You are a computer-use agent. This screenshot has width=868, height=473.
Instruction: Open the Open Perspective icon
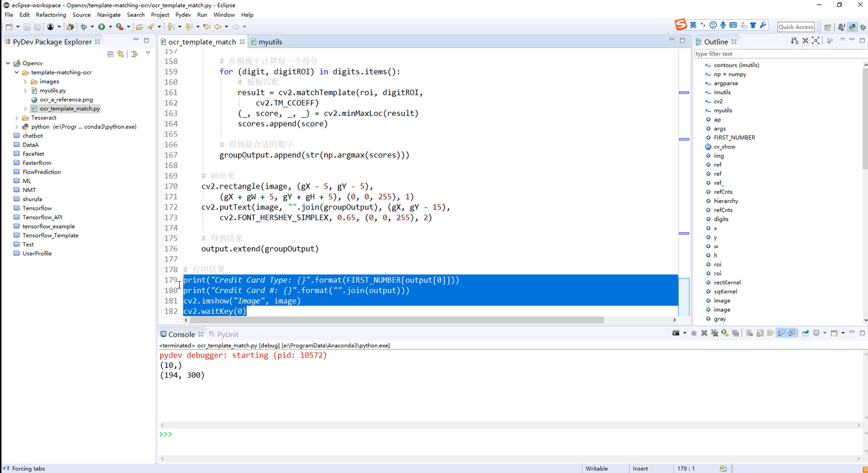point(828,27)
